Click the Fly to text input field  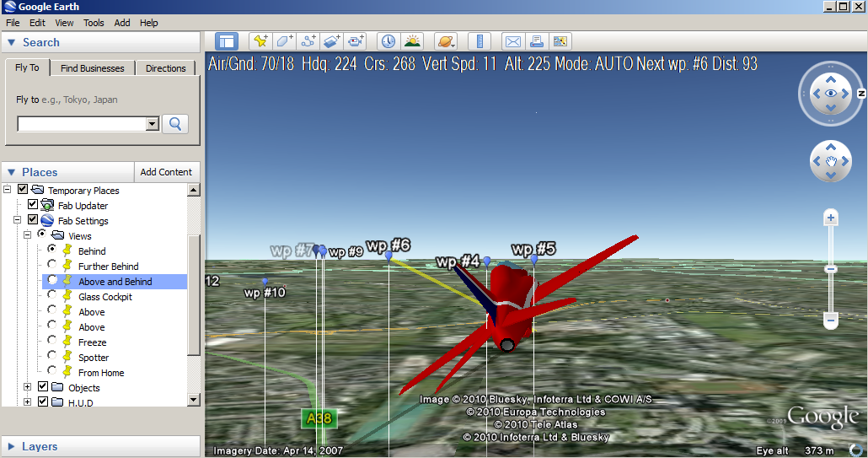pos(82,124)
